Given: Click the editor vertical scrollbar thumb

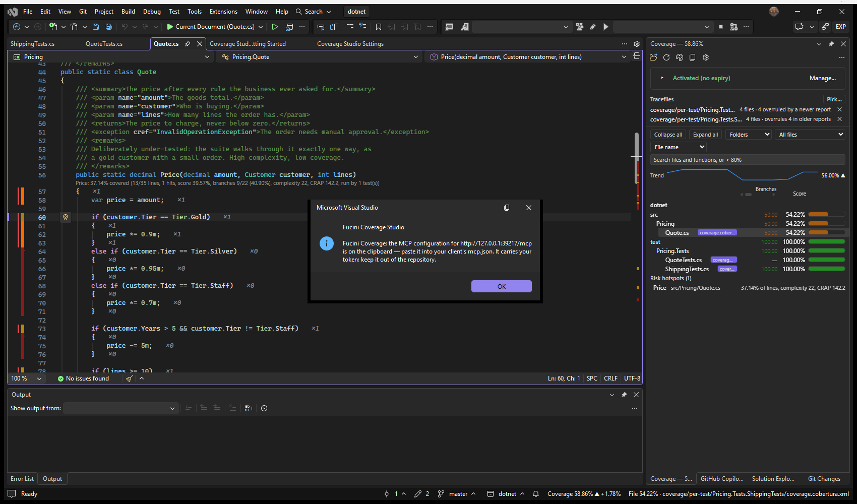Looking at the screenshot, I should coord(637,158).
